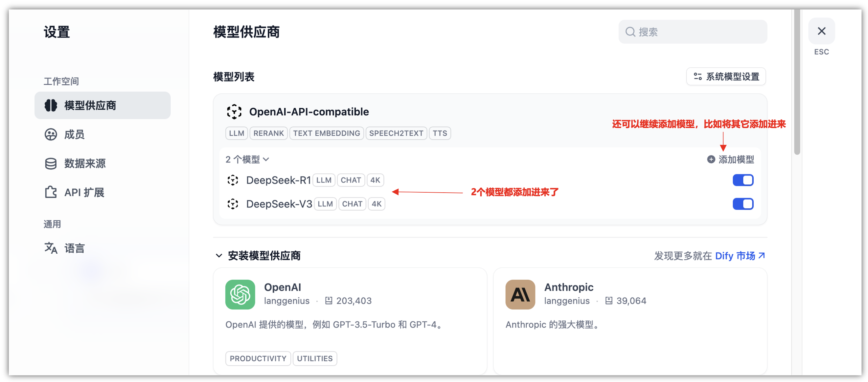Click the puzzle icon beside API 扩展

pyautogui.click(x=51, y=192)
